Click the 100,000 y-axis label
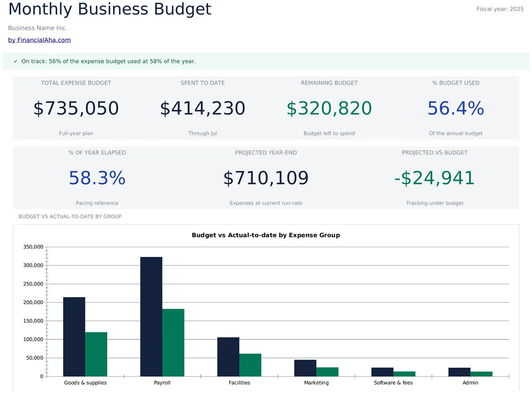Screen dimensions: 532x393 pos(33,339)
